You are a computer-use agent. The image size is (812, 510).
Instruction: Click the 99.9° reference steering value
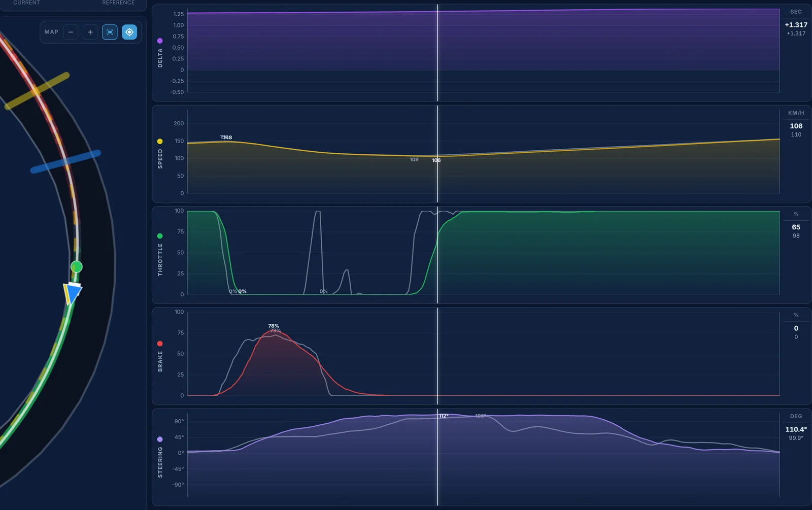point(796,438)
